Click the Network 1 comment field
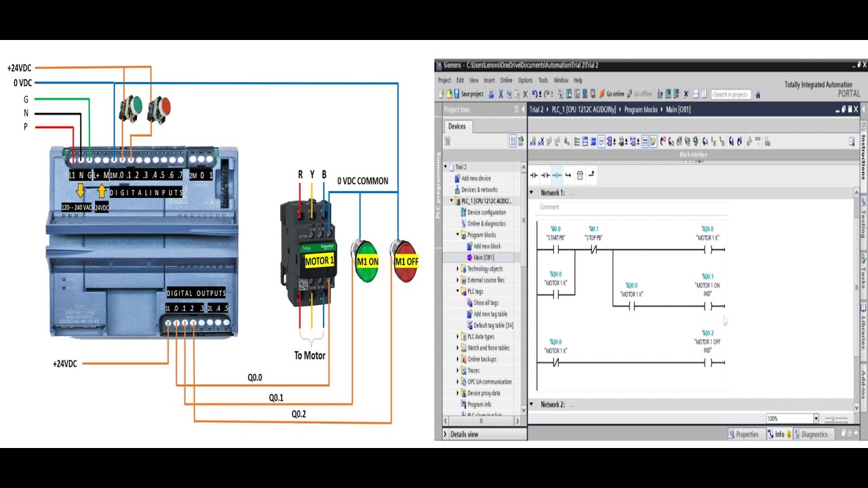This screenshot has height=488, width=868. [631, 207]
